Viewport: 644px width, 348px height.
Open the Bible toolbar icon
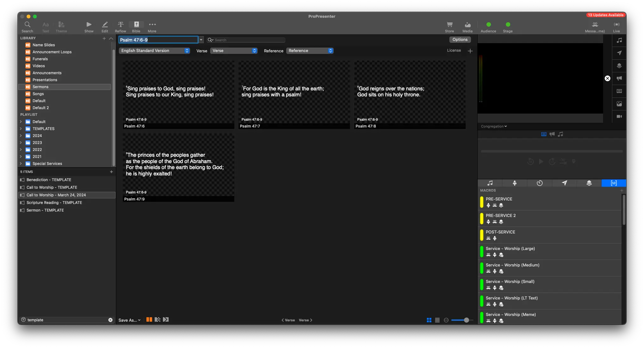point(136,25)
